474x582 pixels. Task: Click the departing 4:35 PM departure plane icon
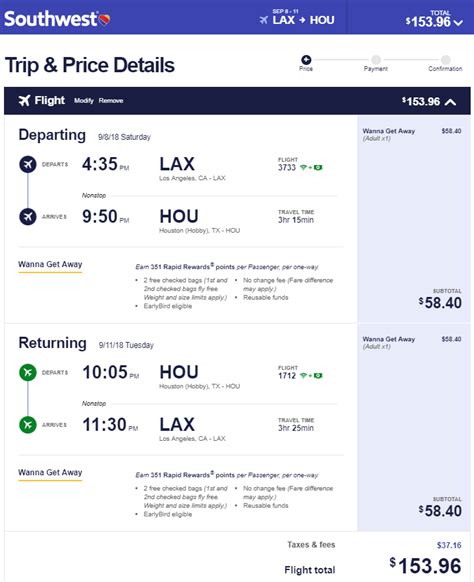pos(28,164)
